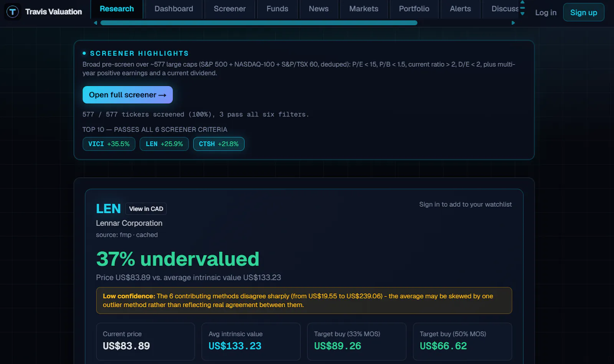The height and width of the screenshot is (364, 614).
Task: Select the CTSH +21.8% ticker chip
Action: [x=219, y=144]
